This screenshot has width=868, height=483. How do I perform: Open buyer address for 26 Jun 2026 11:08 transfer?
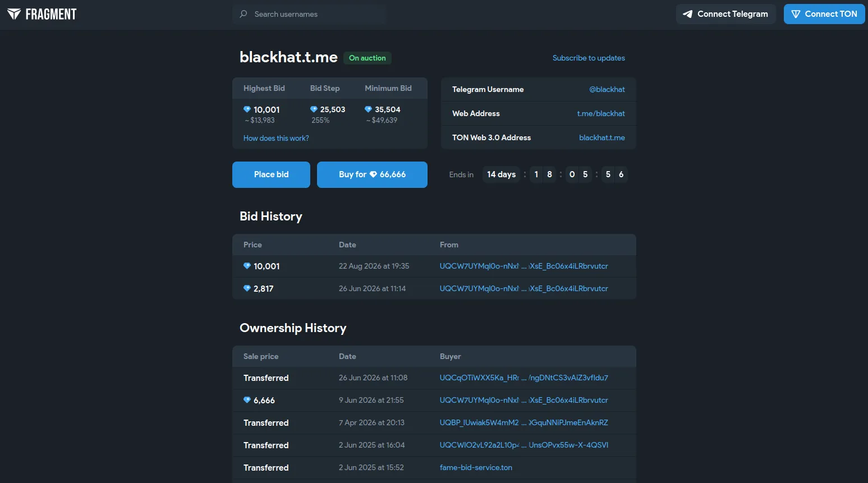[524, 378]
